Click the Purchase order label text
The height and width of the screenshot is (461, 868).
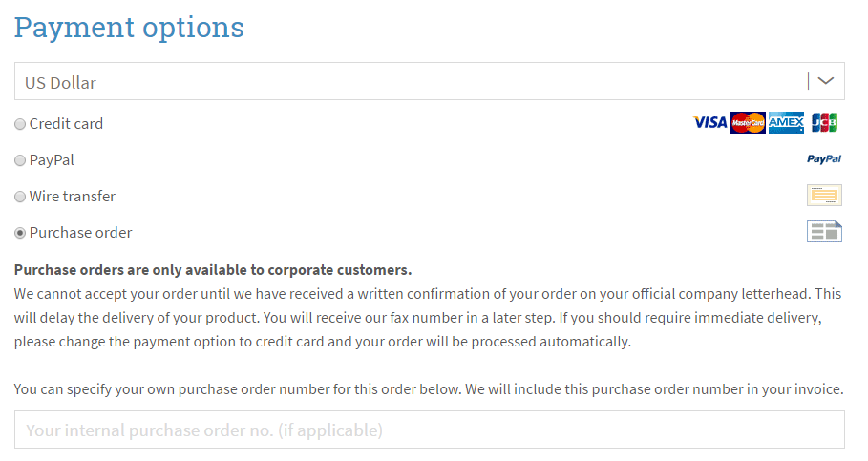(80, 233)
